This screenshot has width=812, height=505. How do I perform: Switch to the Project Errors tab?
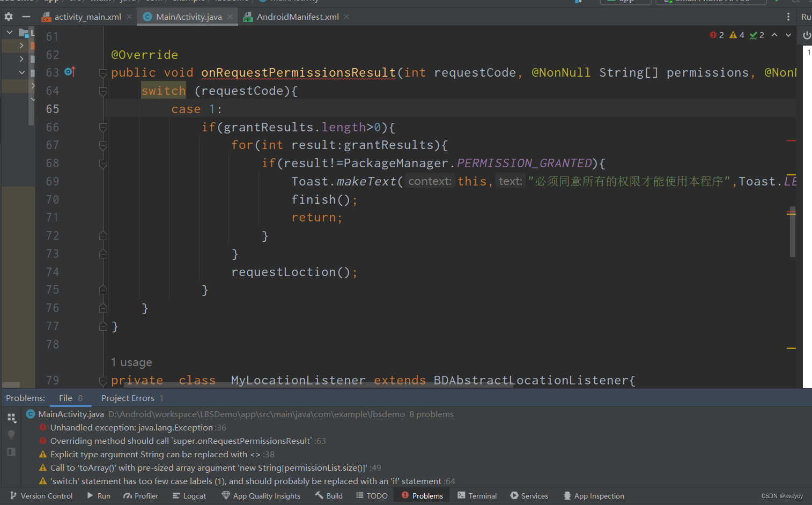coord(128,398)
